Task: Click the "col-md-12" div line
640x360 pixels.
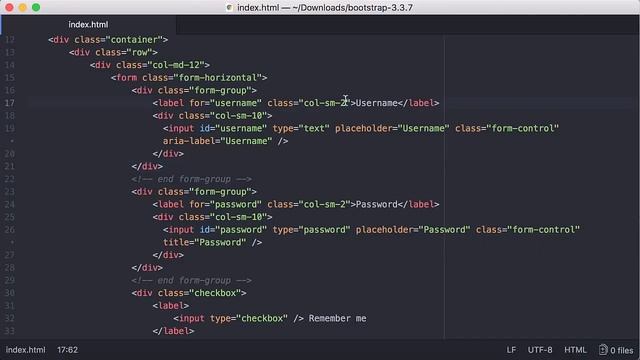Action: click(150, 65)
